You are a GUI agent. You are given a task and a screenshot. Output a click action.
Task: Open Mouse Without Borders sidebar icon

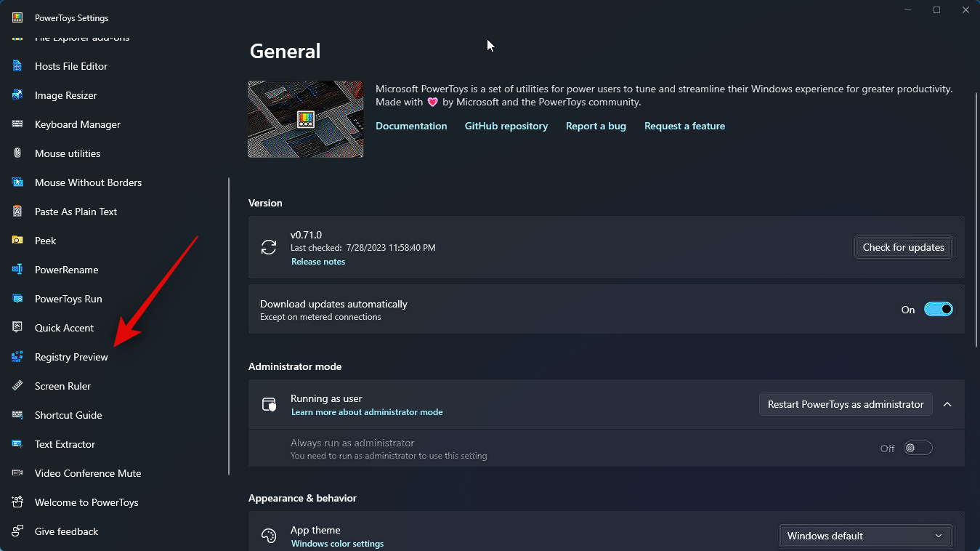(x=17, y=182)
